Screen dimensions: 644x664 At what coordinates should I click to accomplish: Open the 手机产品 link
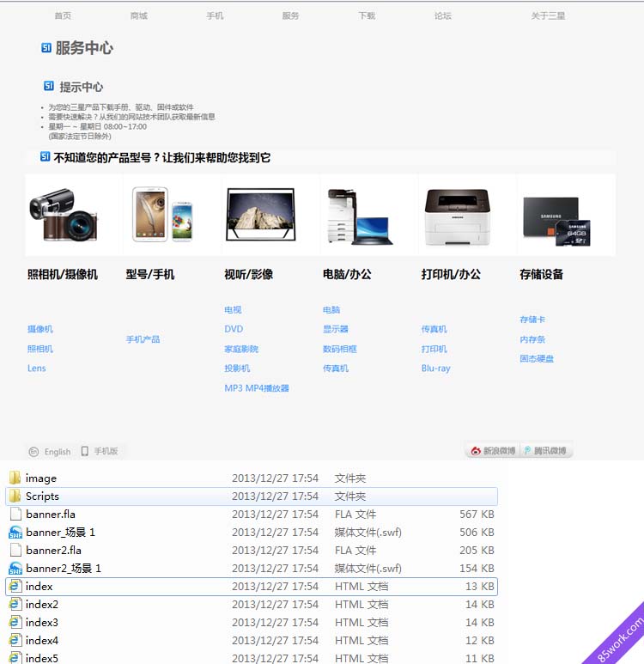pyautogui.click(x=143, y=339)
